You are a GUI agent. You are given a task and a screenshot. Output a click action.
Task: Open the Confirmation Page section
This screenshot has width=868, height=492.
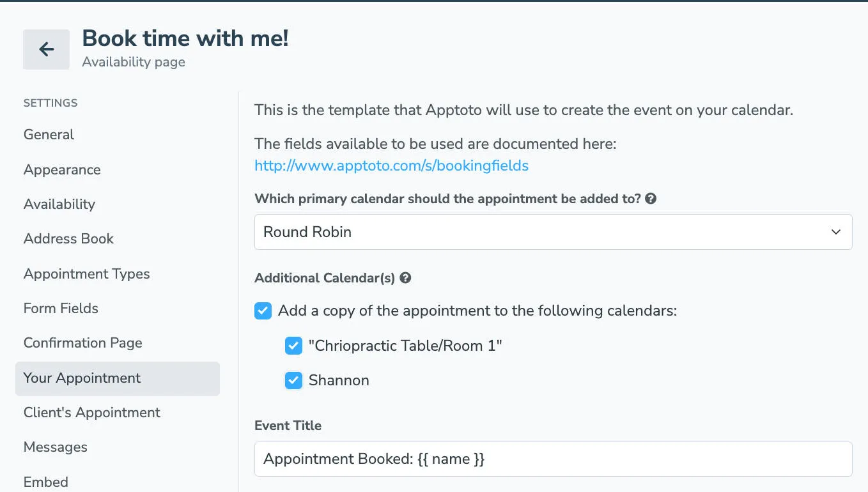pos(82,343)
